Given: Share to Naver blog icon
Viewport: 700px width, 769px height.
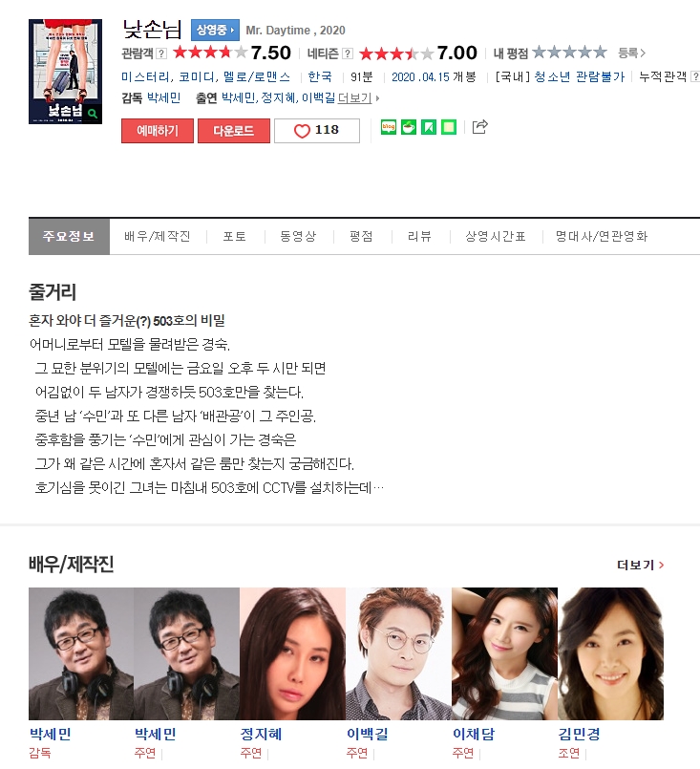Looking at the screenshot, I should pyautogui.click(x=389, y=127).
